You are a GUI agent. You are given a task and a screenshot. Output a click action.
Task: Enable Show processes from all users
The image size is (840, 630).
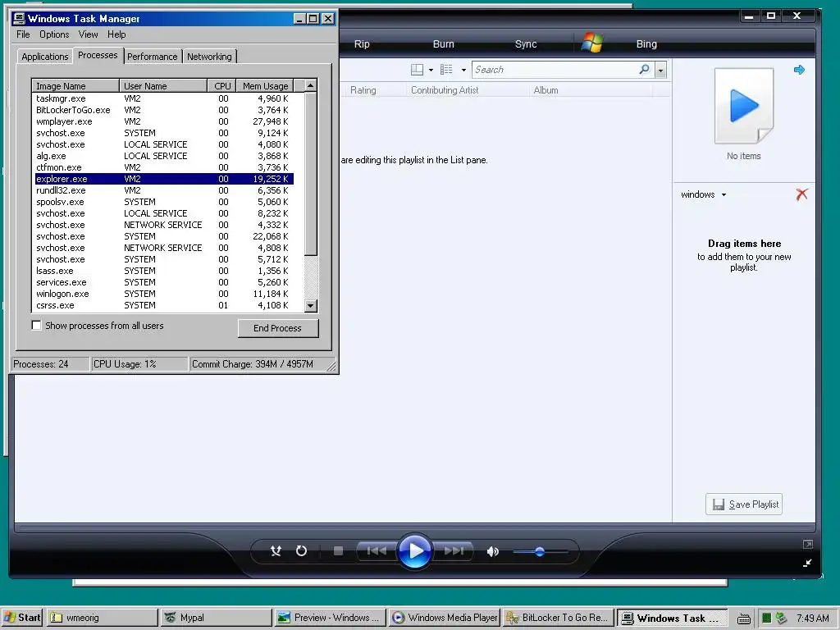(36, 325)
